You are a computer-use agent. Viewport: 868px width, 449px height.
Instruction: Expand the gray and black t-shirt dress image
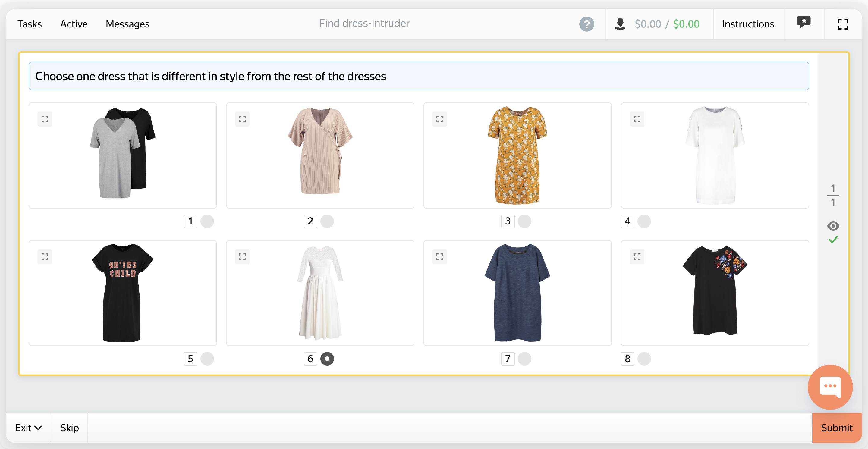click(45, 119)
